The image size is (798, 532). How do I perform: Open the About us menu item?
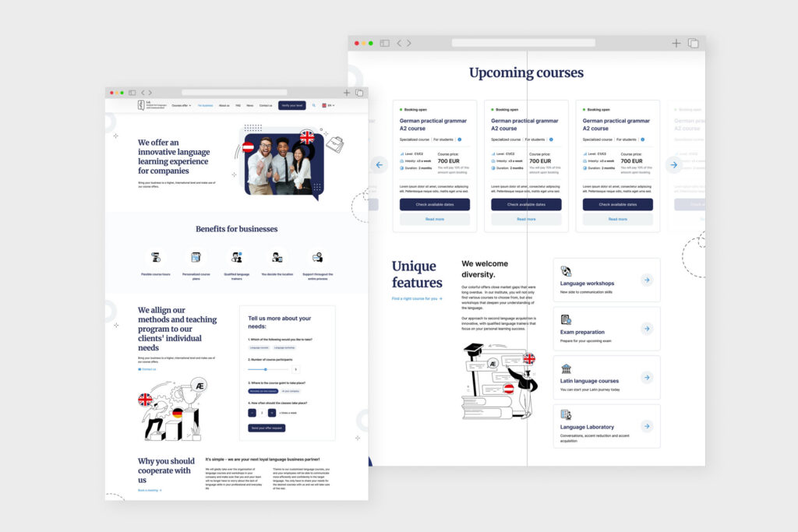pyautogui.click(x=224, y=105)
